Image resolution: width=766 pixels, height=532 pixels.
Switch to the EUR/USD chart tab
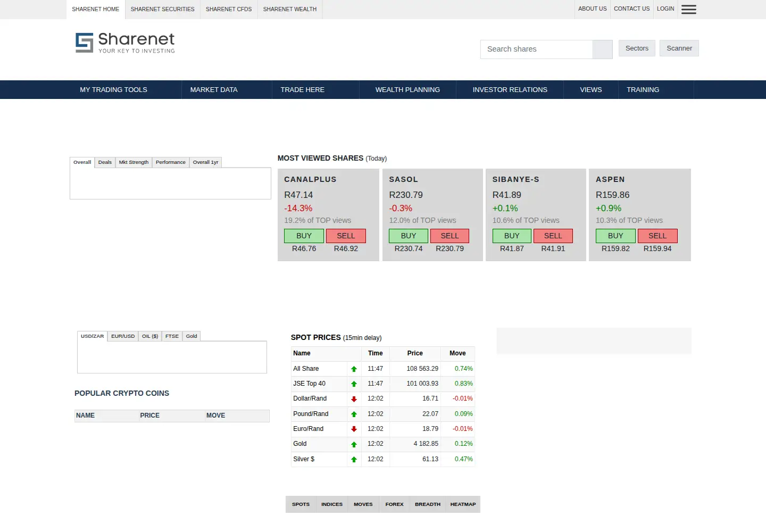pyautogui.click(x=123, y=336)
